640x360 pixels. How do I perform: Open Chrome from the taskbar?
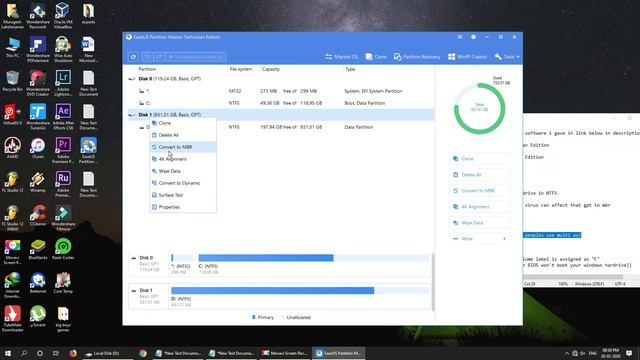point(143,353)
